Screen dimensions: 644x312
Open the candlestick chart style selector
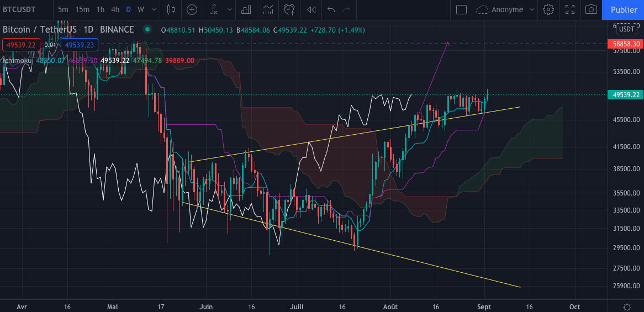(171, 9)
